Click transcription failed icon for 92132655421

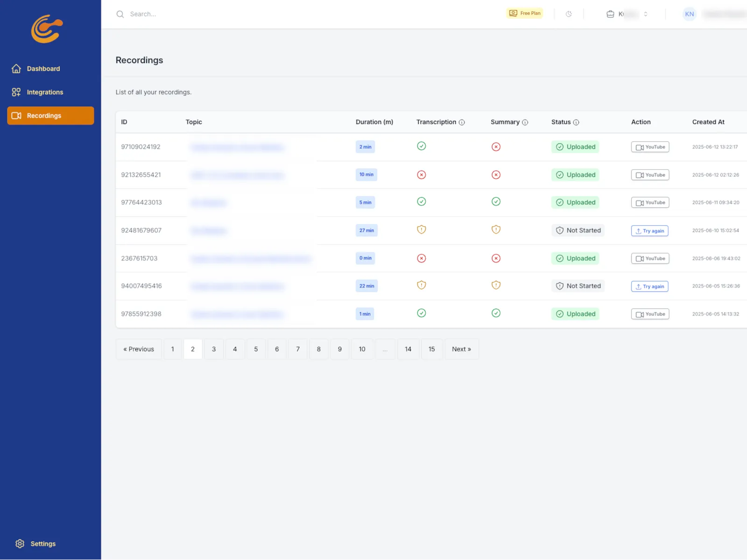point(422,175)
